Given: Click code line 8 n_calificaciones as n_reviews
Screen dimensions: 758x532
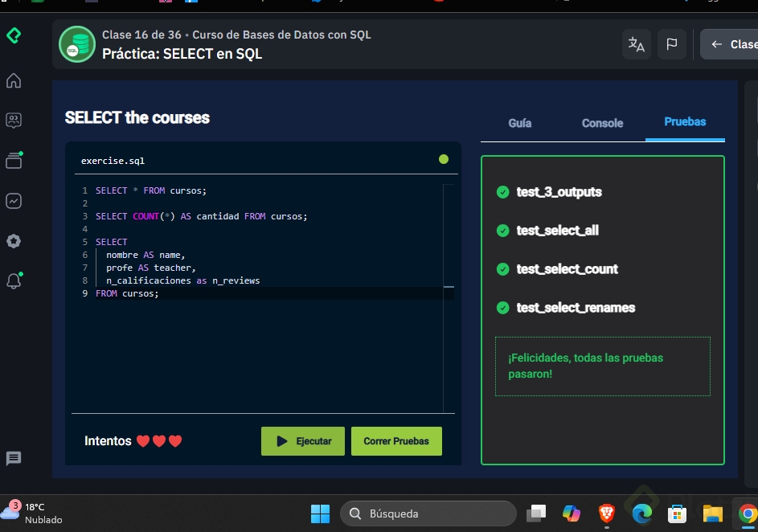Looking at the screenshot, I should [x=182, y=280].
